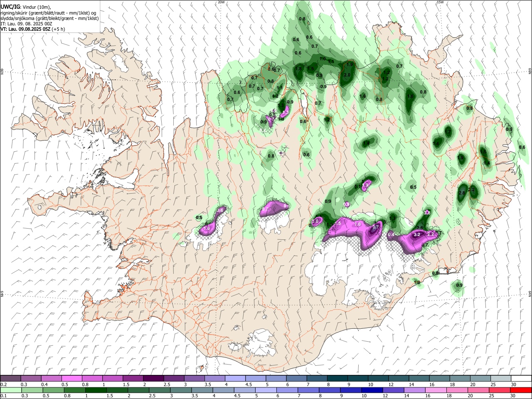Pick the dark green 1–1.5 lower legend swatch
This screenshot has width=532, height=399.
point(96,390)
